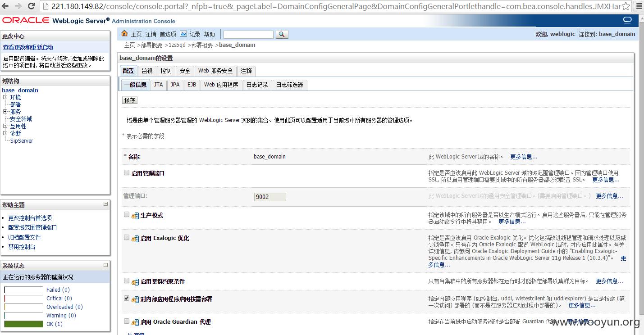644x335 pixels.
Task: Switch to the 控制 tab
Action: tap(166, 71)
